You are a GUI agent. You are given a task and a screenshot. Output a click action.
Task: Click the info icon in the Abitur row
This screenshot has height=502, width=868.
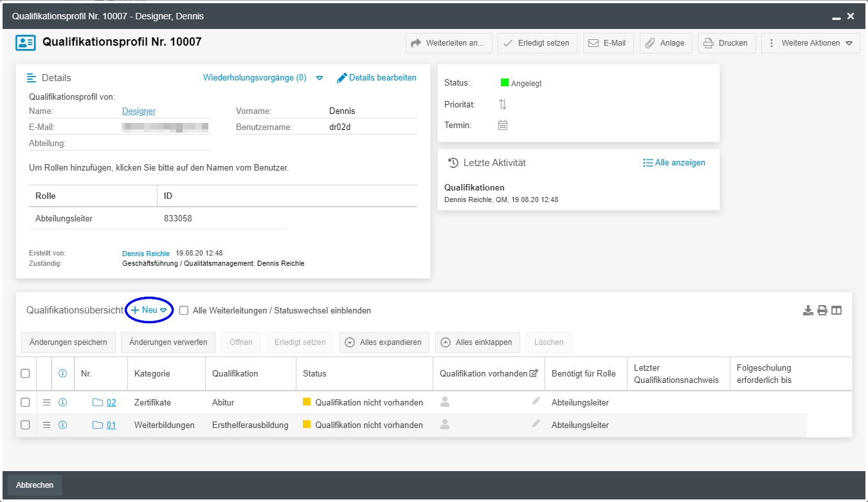[x=63, y=403]
